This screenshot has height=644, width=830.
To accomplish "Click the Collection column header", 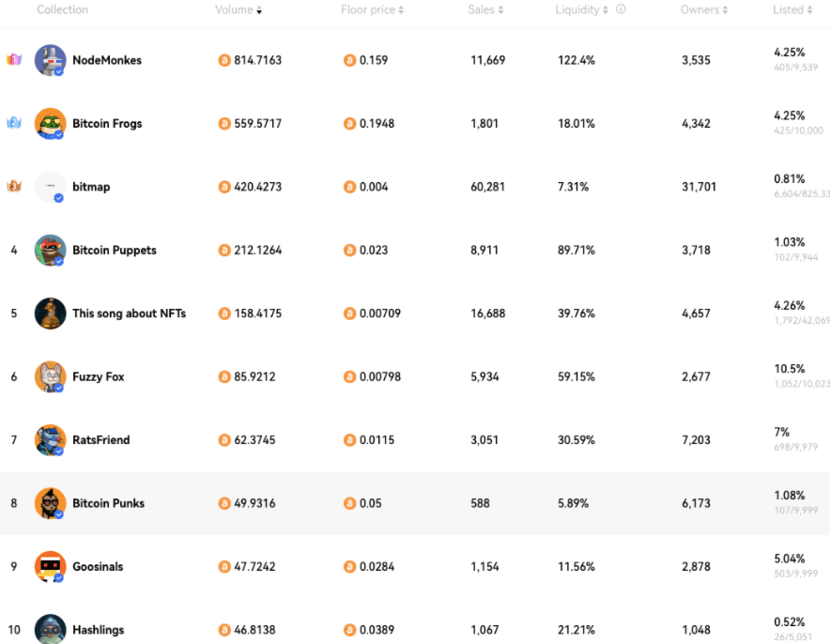I will 62,9.
